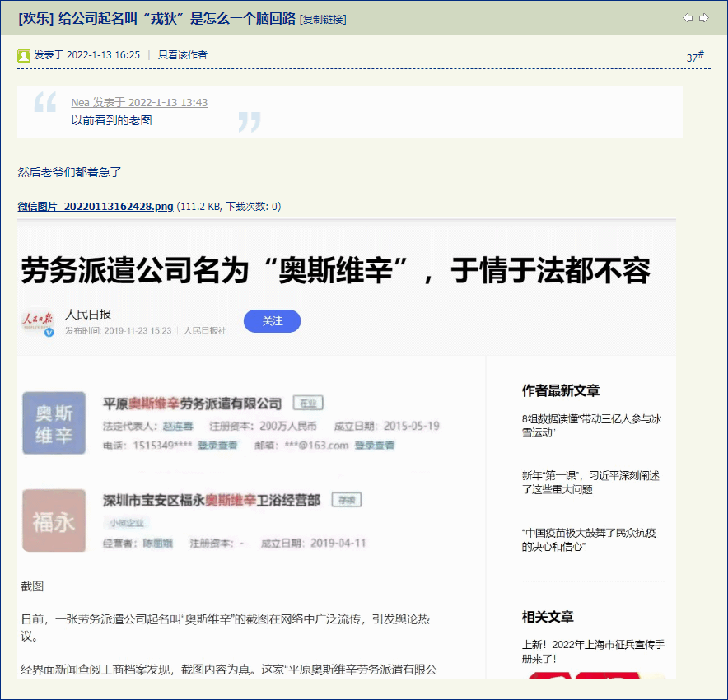Click the headline 劳务派遣公司名为奥斯维辛

coord(335,270)
